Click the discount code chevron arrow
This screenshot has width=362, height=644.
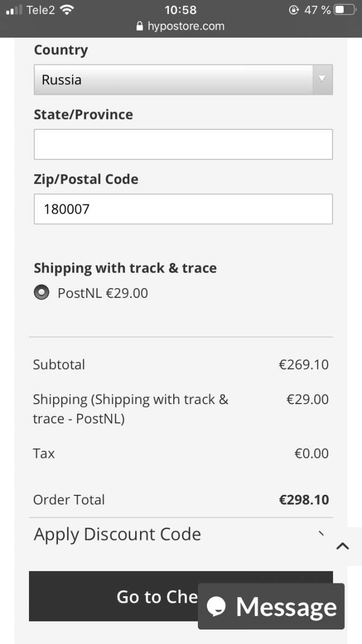click(321, 534)
